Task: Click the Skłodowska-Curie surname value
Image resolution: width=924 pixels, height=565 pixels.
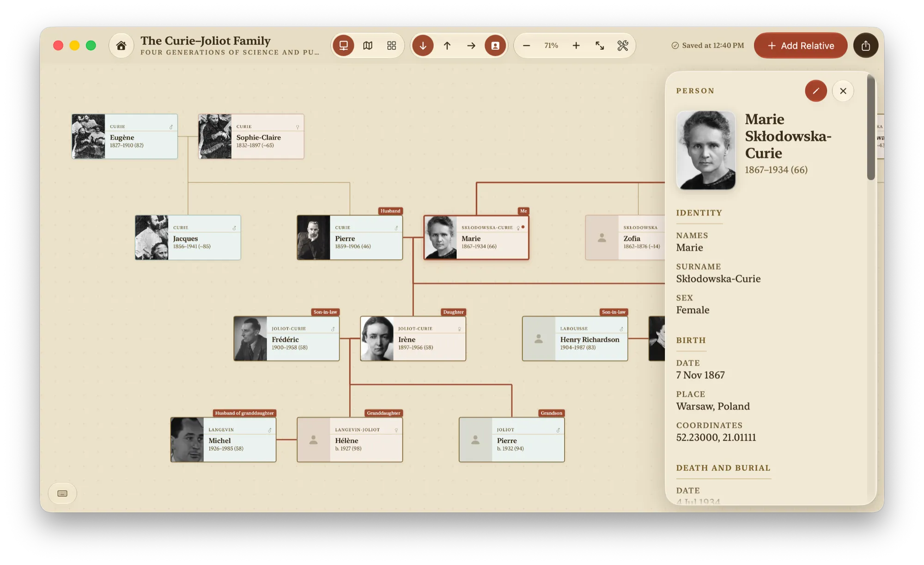Action: 718,279
